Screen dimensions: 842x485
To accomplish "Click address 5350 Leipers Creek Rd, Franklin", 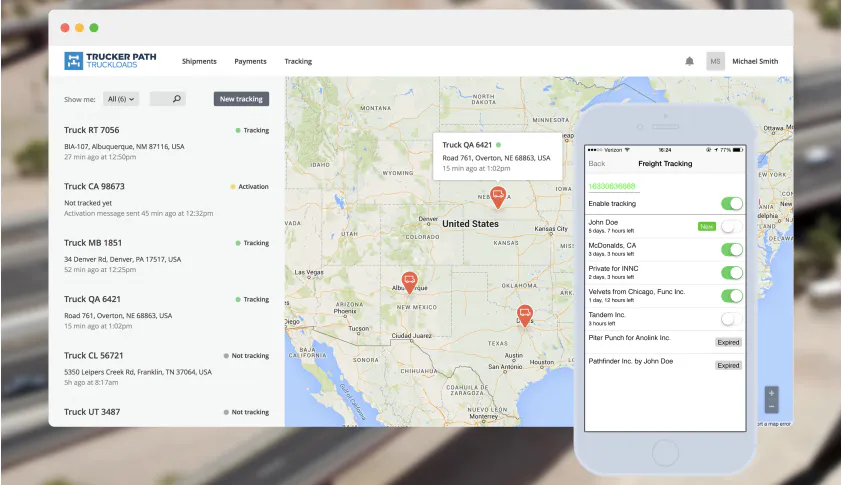I will click(x=138, y=372).
